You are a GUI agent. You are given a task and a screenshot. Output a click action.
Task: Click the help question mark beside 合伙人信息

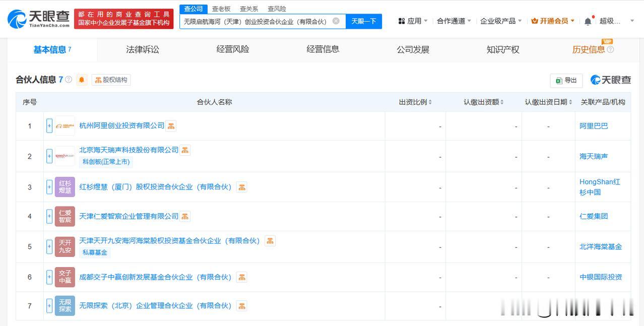(x=69, y=80)
